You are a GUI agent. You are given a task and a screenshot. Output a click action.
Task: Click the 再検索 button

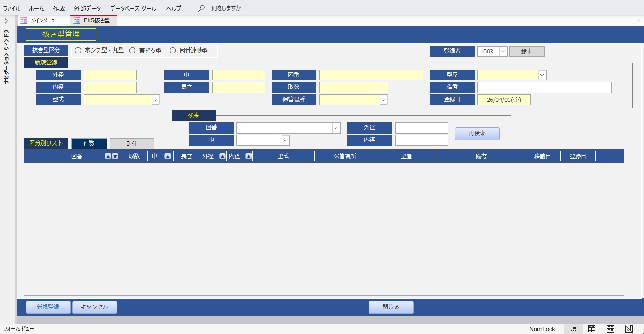pyautogui.click(x=477, y=134)
